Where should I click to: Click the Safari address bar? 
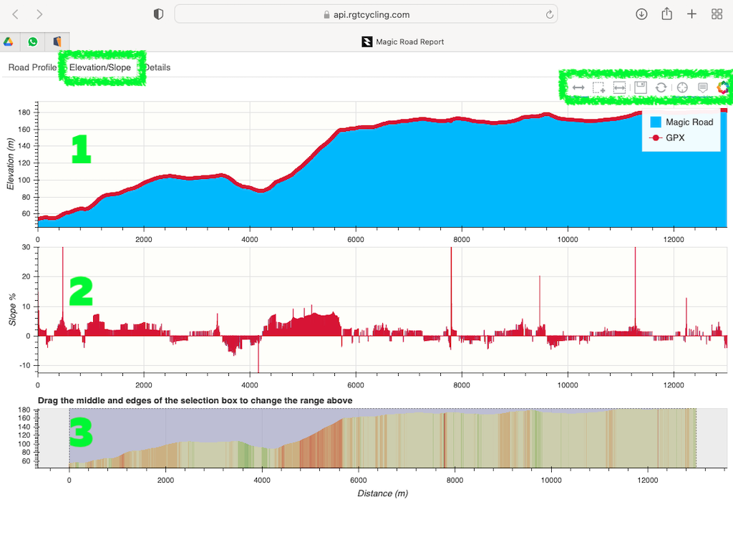[x=365, y=14]
